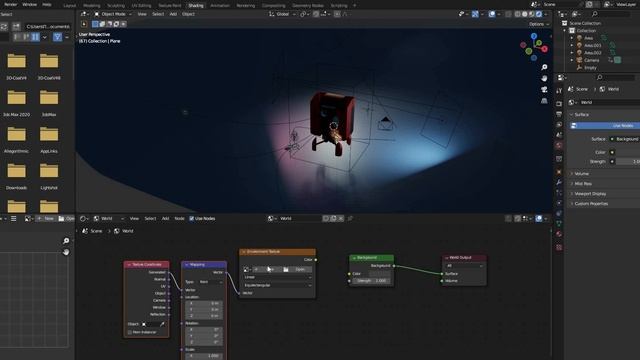Expand the Custom Properties panel
Screen dimensions: 640x360
tap(591, 204)
